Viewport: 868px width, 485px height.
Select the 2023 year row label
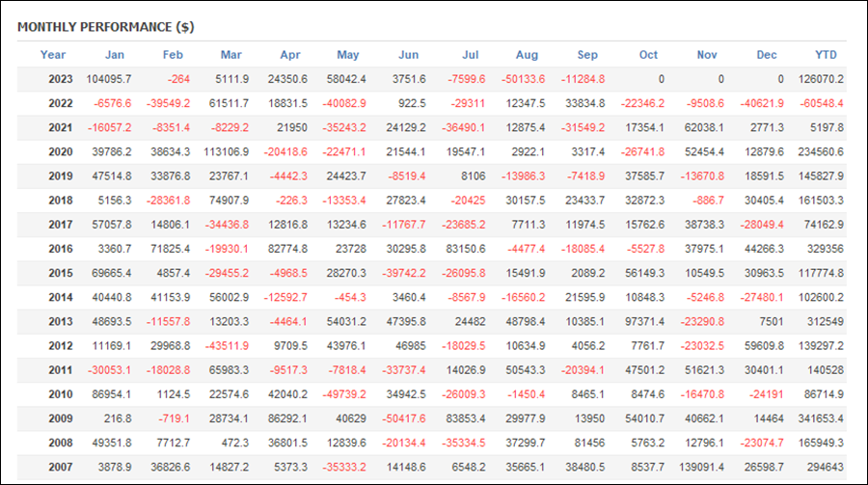pyautogui.click(x=61, y=79)
